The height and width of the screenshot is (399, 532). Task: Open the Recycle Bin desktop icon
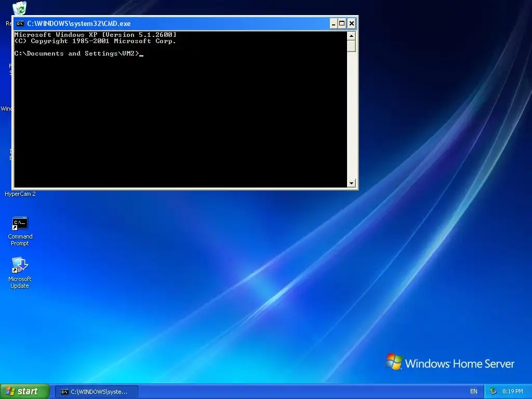tap(19, 8)
